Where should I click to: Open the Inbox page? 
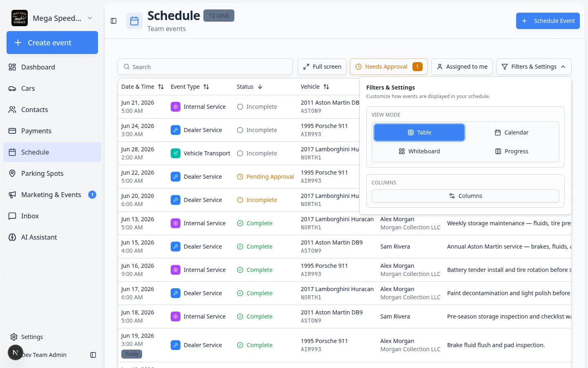coord(52,216)
